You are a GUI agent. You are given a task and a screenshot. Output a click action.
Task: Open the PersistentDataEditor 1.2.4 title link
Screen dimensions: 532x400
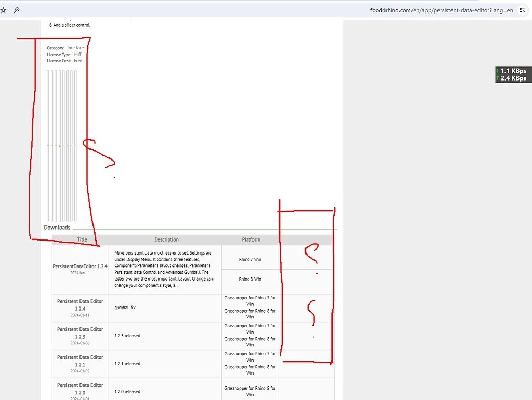79,266
